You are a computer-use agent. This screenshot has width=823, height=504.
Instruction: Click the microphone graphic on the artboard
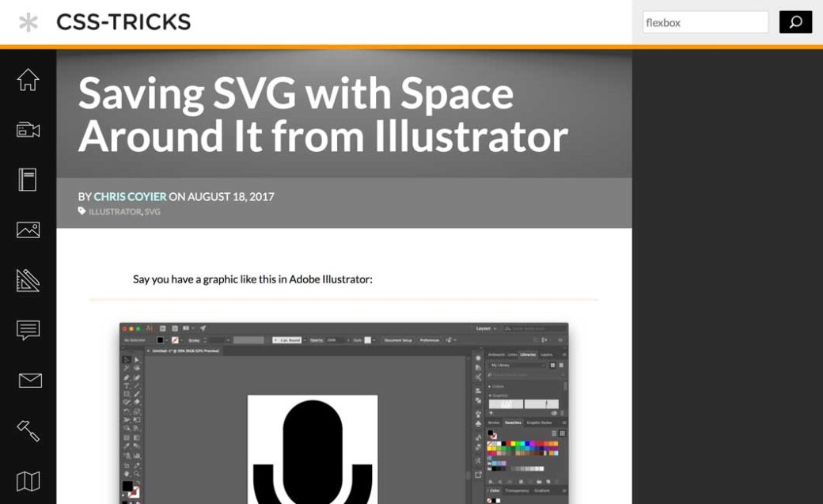pos(313,451)
